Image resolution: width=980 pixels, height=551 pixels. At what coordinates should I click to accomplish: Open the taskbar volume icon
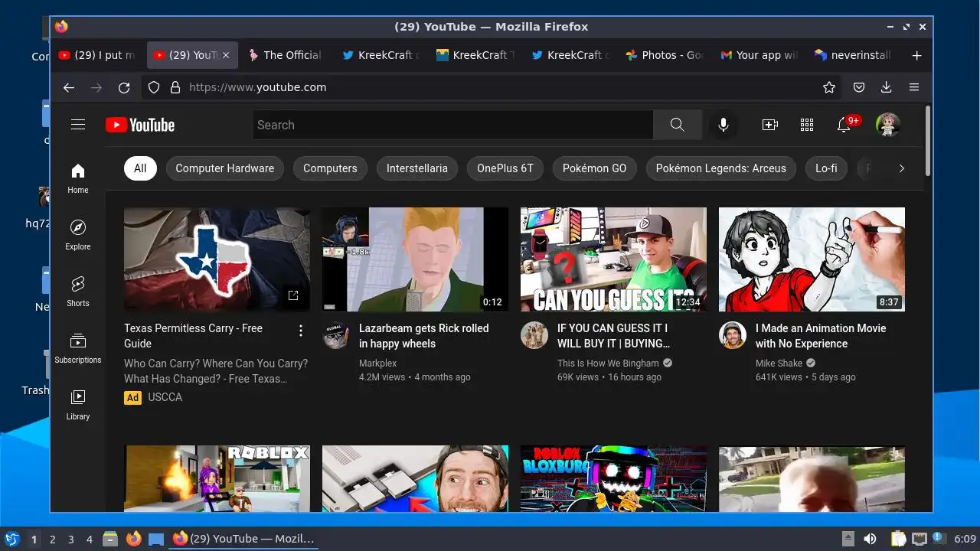tap(870, 539)
